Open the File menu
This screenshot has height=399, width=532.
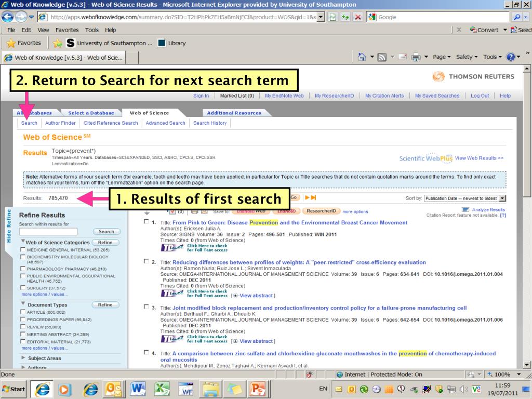point(11,30)
